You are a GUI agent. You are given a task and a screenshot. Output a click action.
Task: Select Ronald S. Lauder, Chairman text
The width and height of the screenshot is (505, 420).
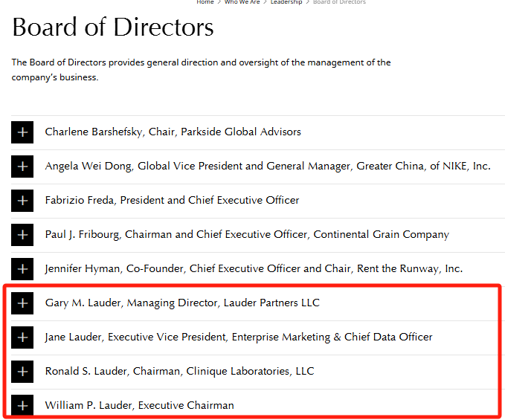[x=179, y=372]
